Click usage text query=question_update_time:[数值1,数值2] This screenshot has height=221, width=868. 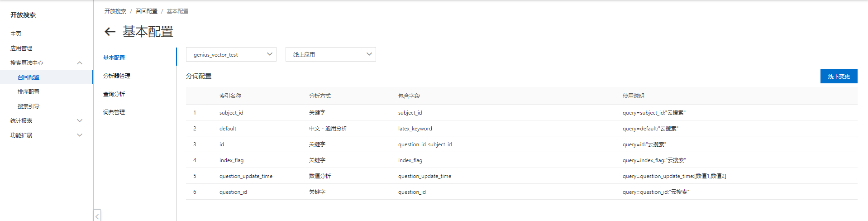click(674, 176)
